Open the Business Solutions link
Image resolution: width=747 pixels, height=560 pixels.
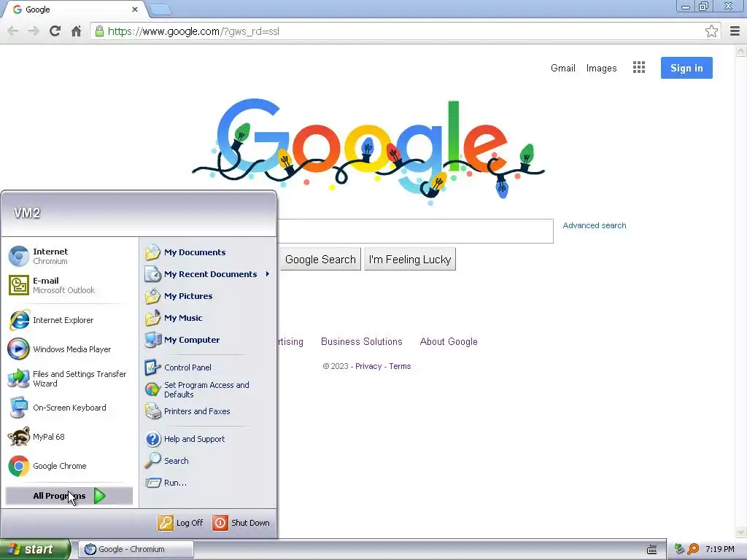(362, 341)
